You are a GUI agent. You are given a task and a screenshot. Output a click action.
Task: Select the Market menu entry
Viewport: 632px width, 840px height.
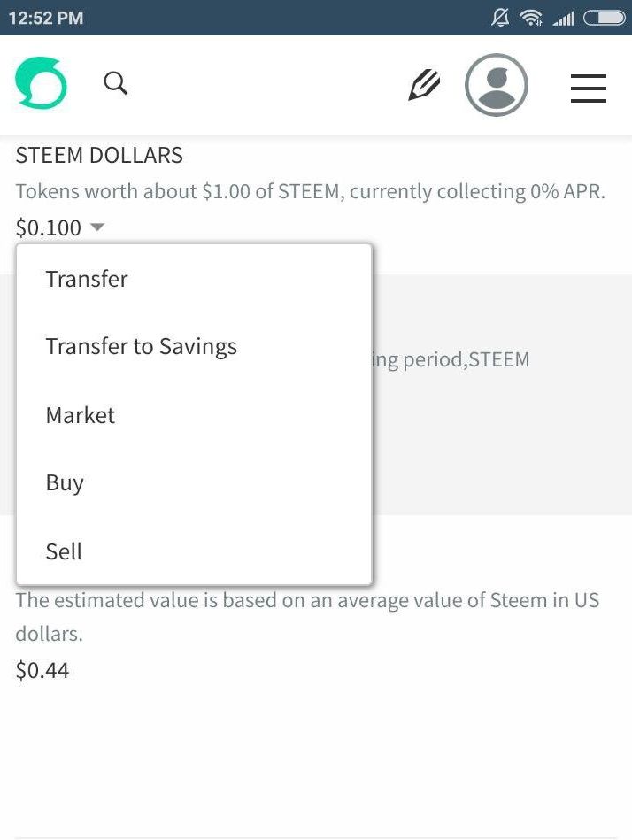tap(81, 415)
